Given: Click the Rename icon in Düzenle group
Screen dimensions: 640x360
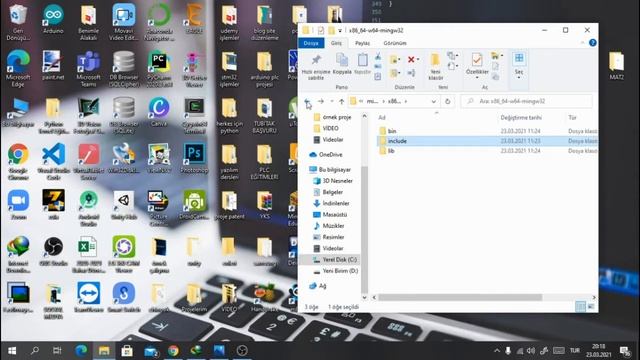Looking at the screenshot, I should click(411, 73).
